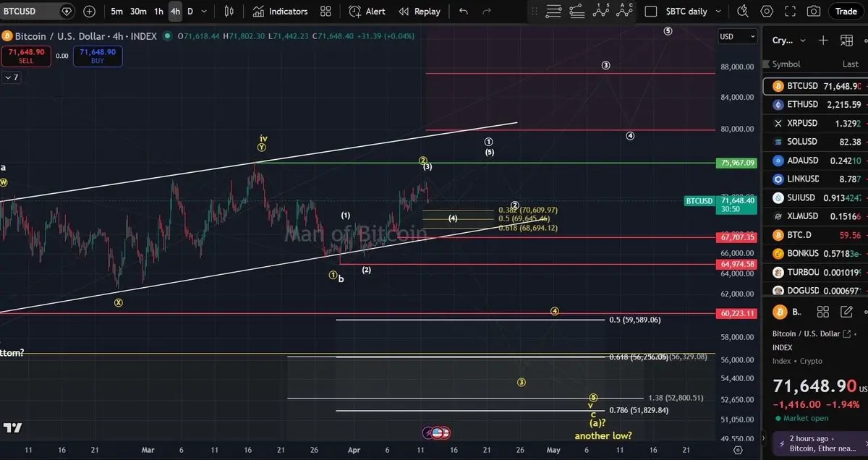The width and height of the screenshot is (868, 460).
Task: Expand the layout dropdown arrow
Action: tap(719, 12)
